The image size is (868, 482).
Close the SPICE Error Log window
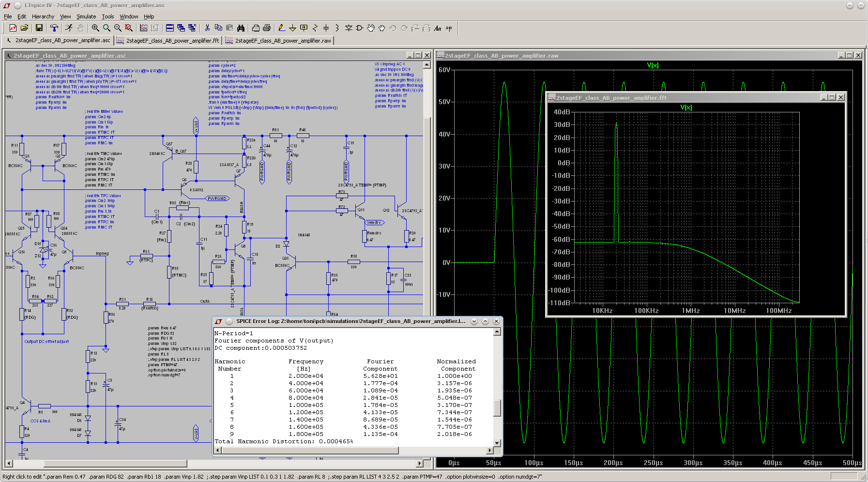[x=496, y=321]
